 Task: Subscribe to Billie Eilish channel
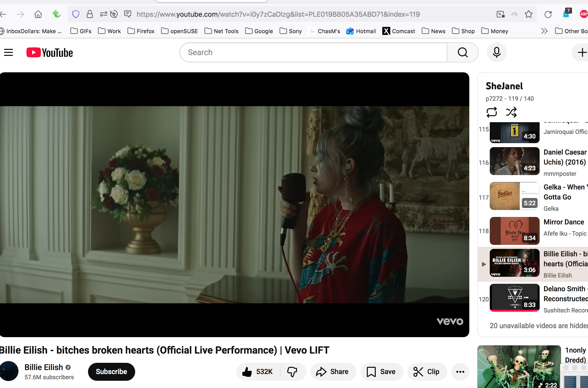[111, 372]
